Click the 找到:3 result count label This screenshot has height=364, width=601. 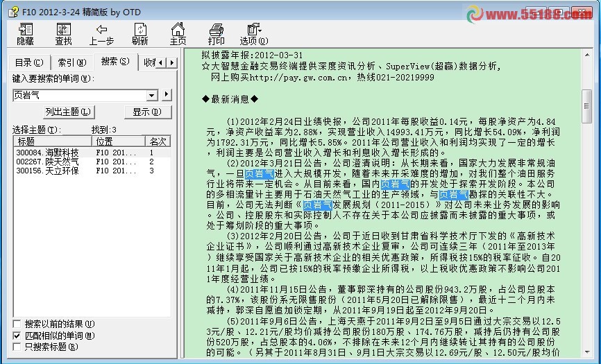tap(104, 130)
